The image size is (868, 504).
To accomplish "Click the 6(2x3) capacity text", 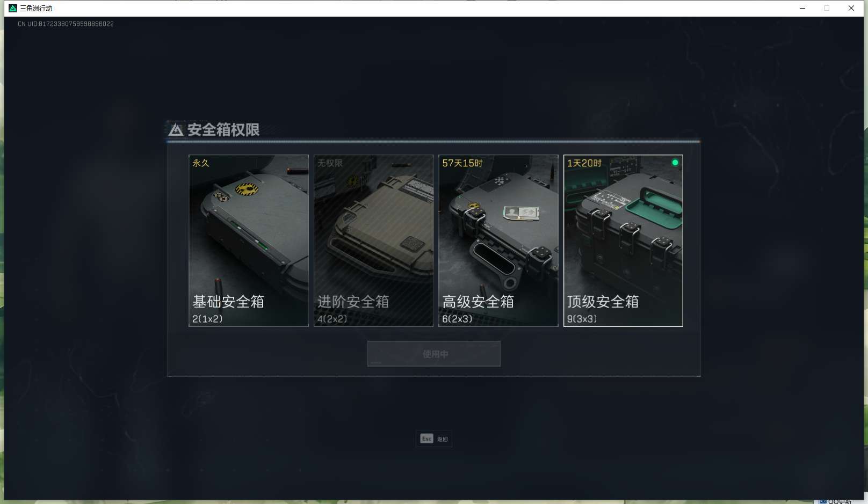I will coord(457,319).
